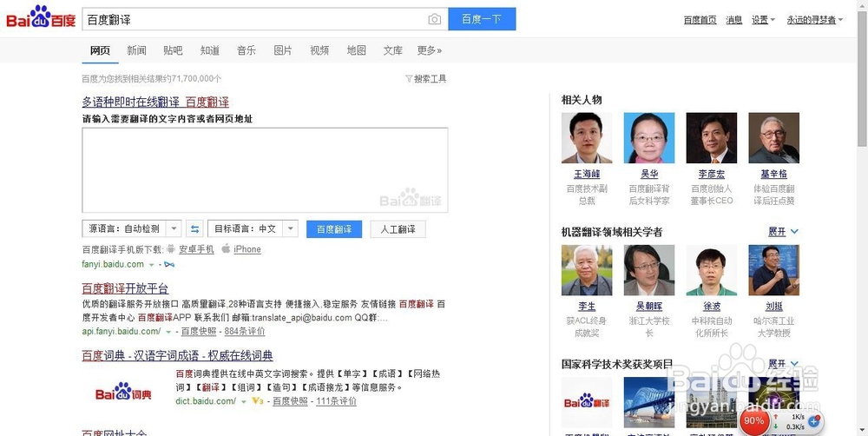Screen dimensions: 868x436
Task: Click the V3 badge next to dict.baidu.com
Action: (258, 400)
